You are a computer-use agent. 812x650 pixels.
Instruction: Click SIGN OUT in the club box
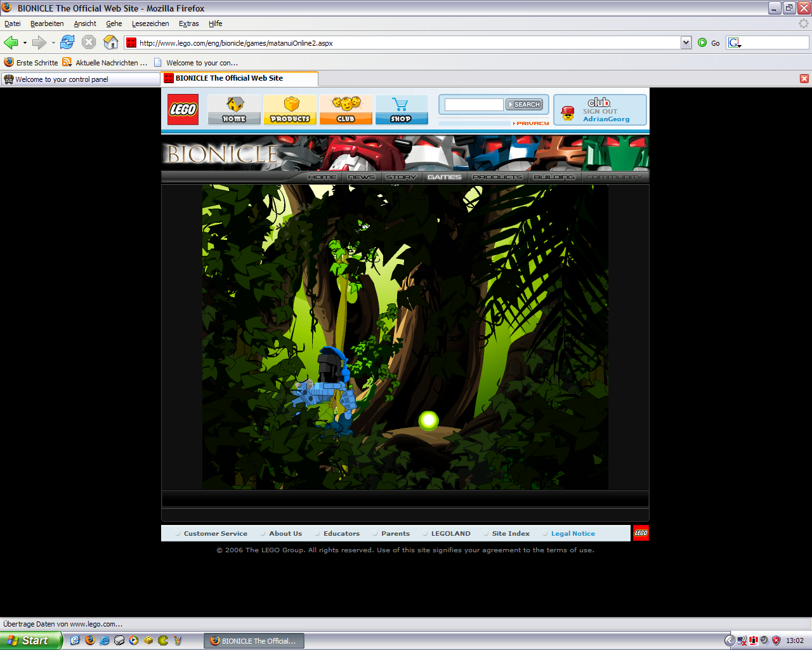point(600,111)
